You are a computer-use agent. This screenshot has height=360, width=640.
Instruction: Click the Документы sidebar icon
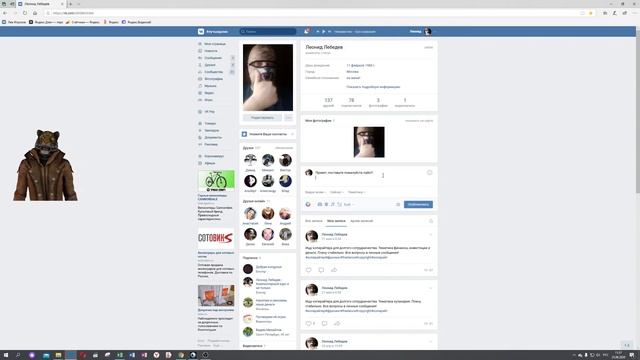[200, 137]
